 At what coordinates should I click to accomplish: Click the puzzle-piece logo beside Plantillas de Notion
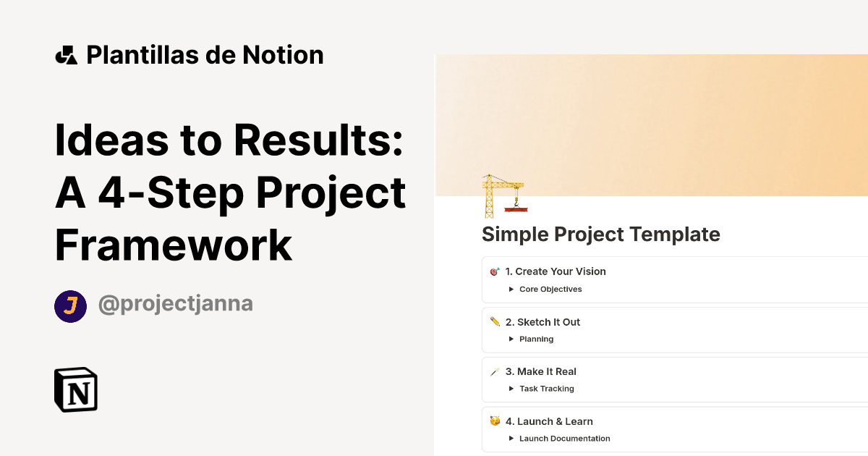66,54
